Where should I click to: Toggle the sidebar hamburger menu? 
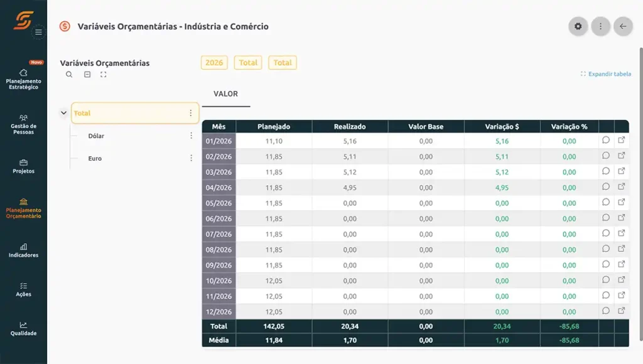point(38,32)
